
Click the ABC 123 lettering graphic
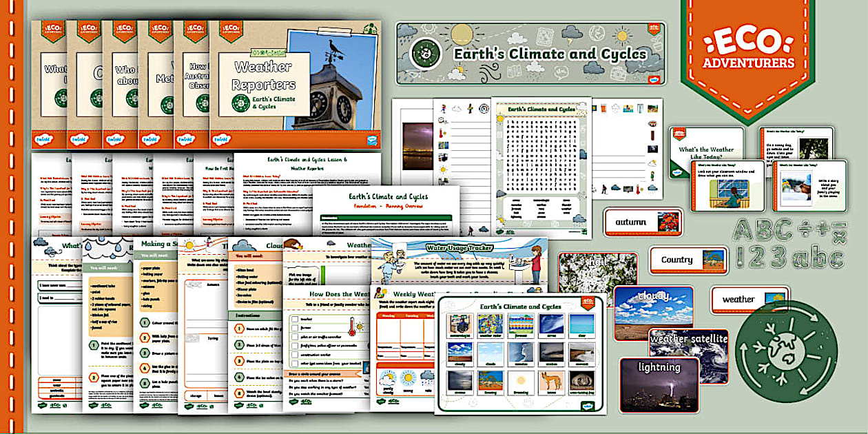pyautogui.click(x=789, y=244)
